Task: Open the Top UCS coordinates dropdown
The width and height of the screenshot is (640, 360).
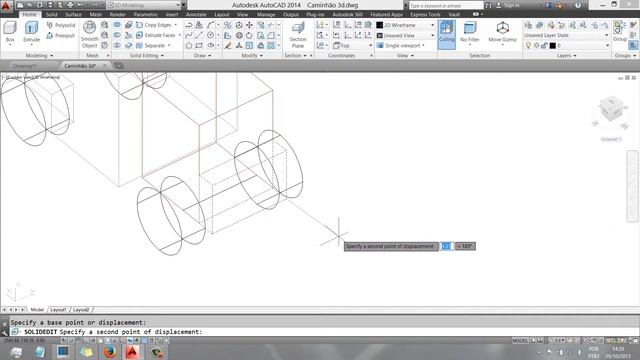Action: click(352, 46)
